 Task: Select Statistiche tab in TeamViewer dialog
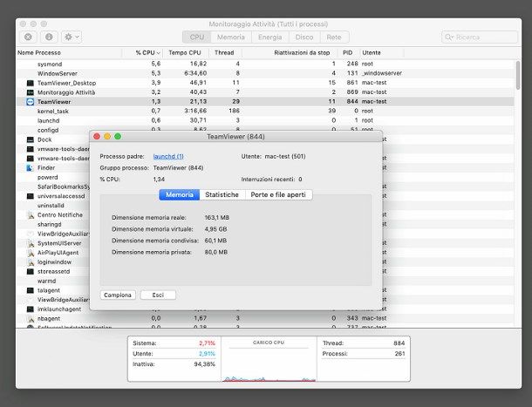tap(222, 194)
